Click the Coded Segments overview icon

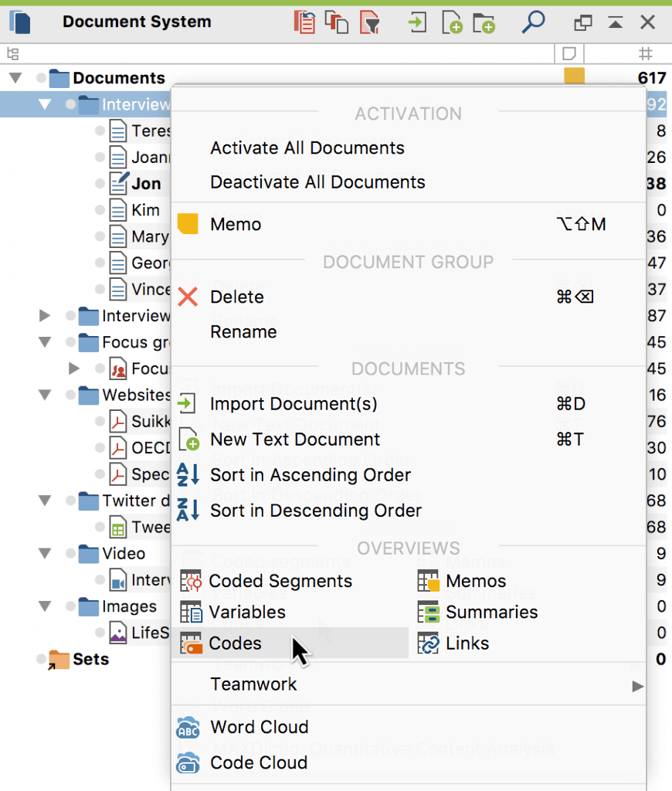[191, 581]
